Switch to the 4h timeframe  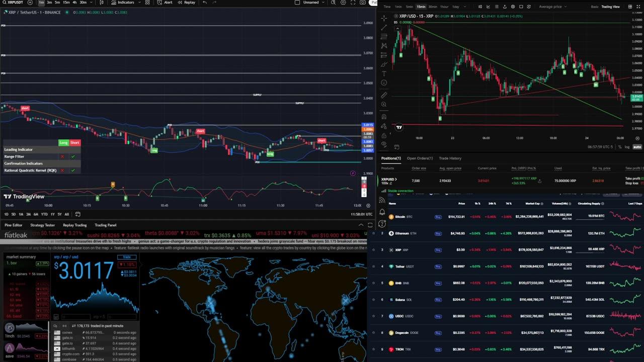pos(74,3)
